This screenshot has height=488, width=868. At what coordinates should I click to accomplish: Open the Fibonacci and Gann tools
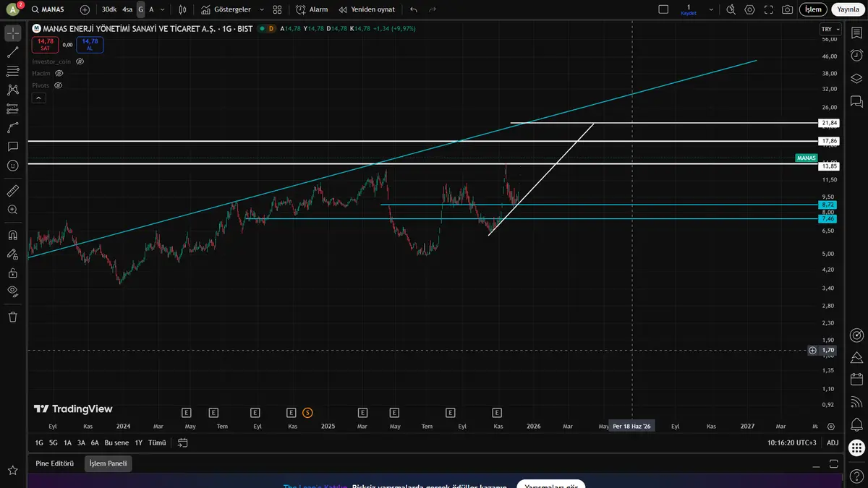tap(12, 71)
